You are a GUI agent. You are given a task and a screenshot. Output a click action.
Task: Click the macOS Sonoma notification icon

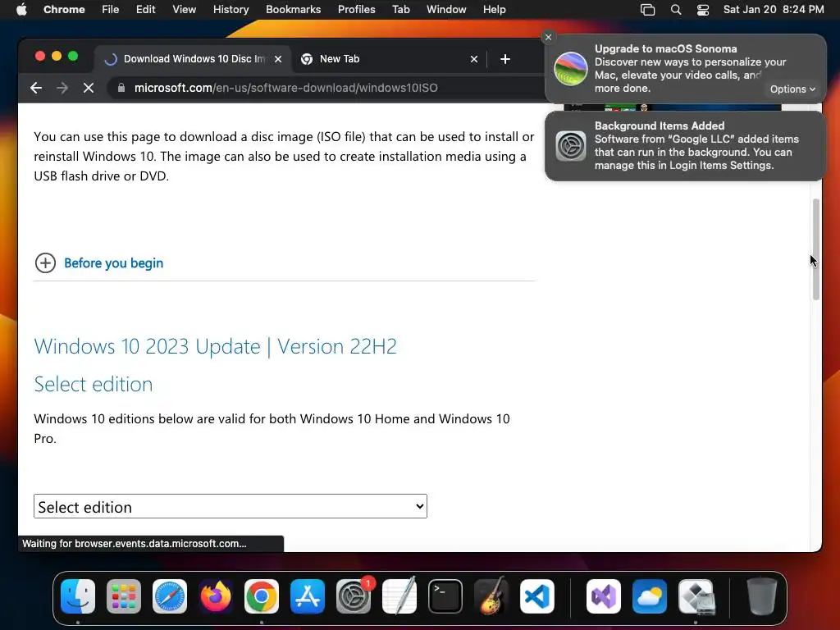571,69
